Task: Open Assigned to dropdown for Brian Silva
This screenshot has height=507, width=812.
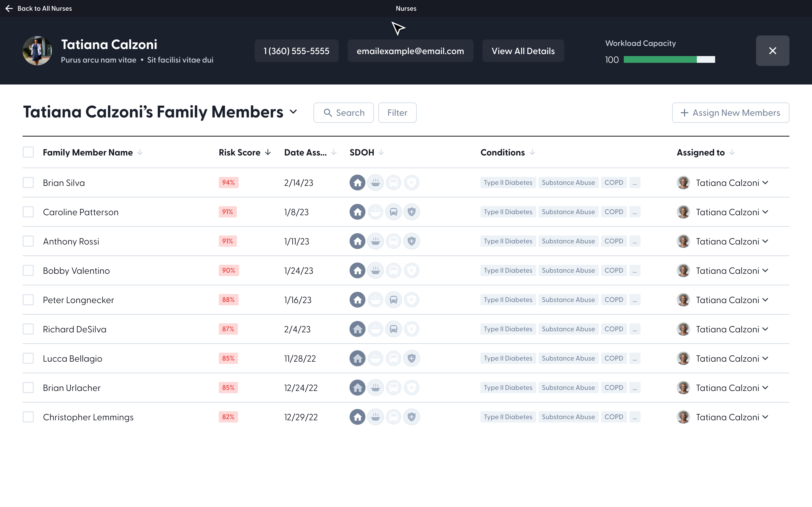Action: click(x=765, y=183)
